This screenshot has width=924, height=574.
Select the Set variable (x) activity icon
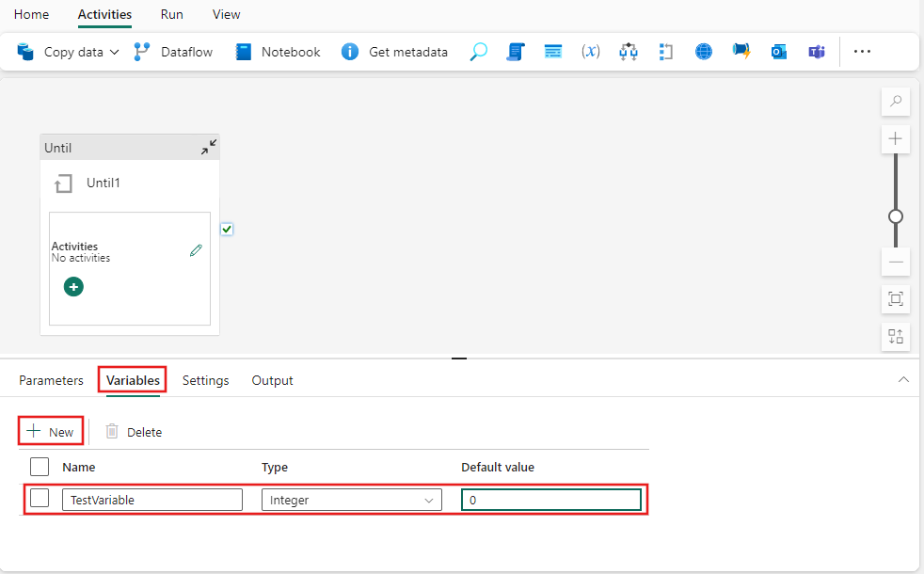[x=591, y=52]
